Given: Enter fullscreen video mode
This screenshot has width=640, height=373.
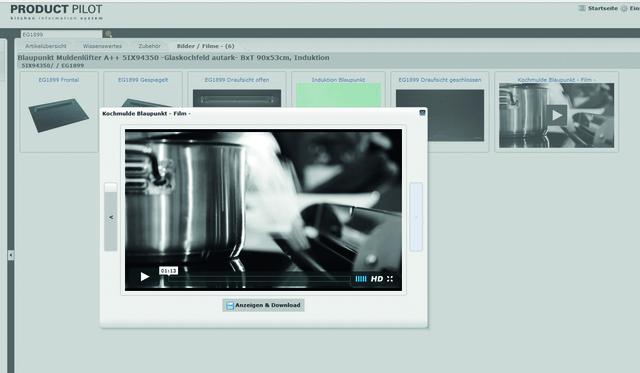Looking at the screenshot, I should pyautogui.click(x=390, y=279).
